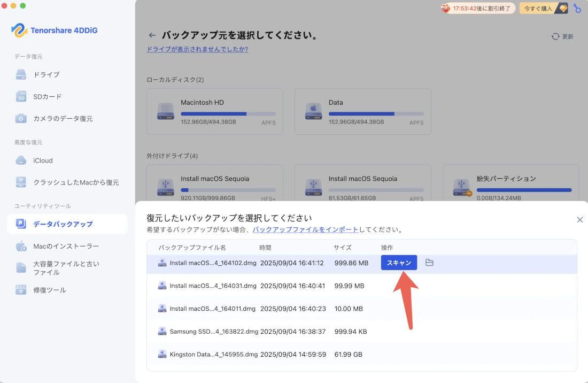The image size is (588, 383).
Task: Click the data backup icon
Action: click(x=21, y=224)
